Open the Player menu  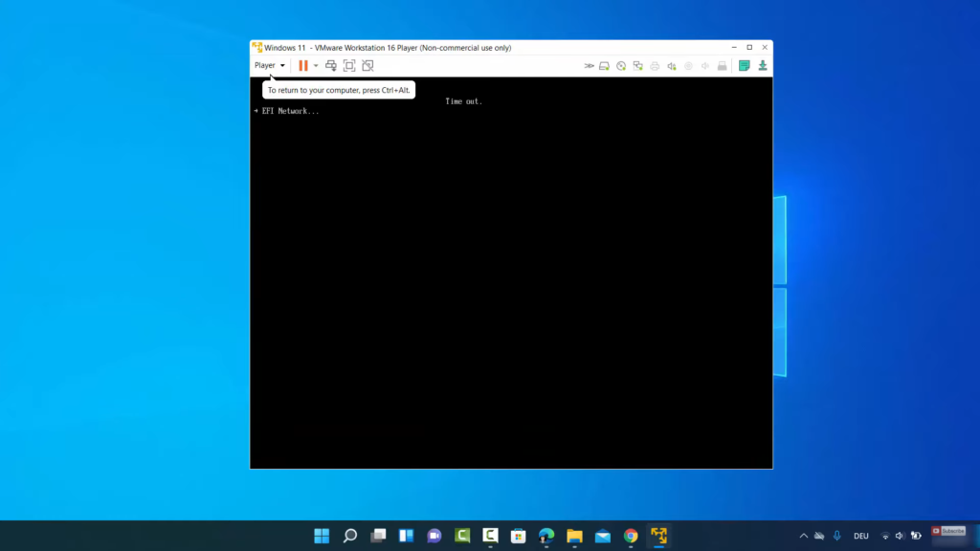[x=269, y=65]
